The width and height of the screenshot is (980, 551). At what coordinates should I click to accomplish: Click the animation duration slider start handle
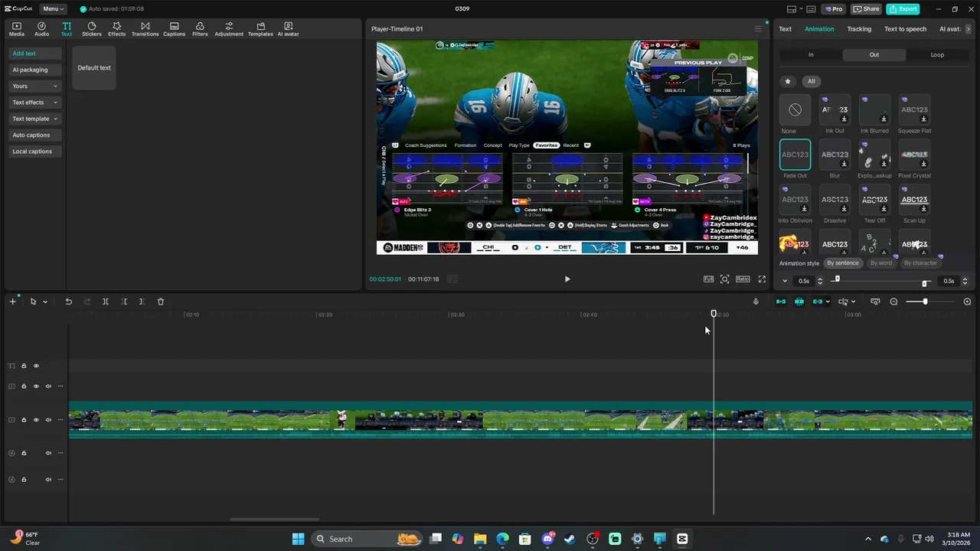pos(837,279)
